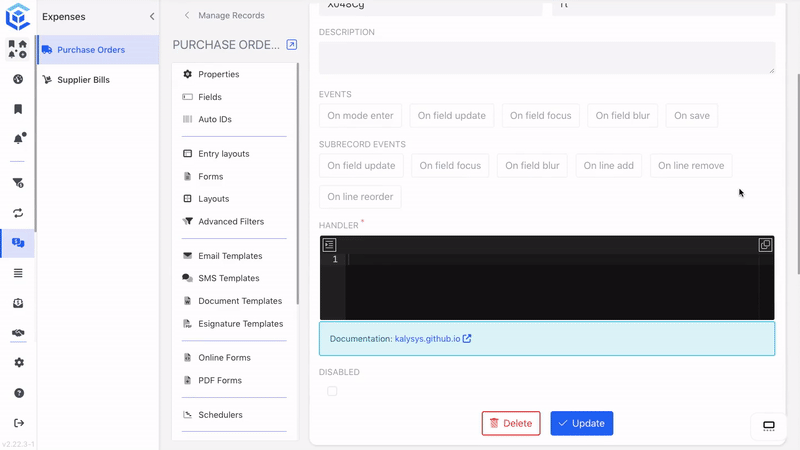Image resolution: width=800 pixels, height=450 pixels.
Task: Click the Delete button
Action: [x=511, y=423]
